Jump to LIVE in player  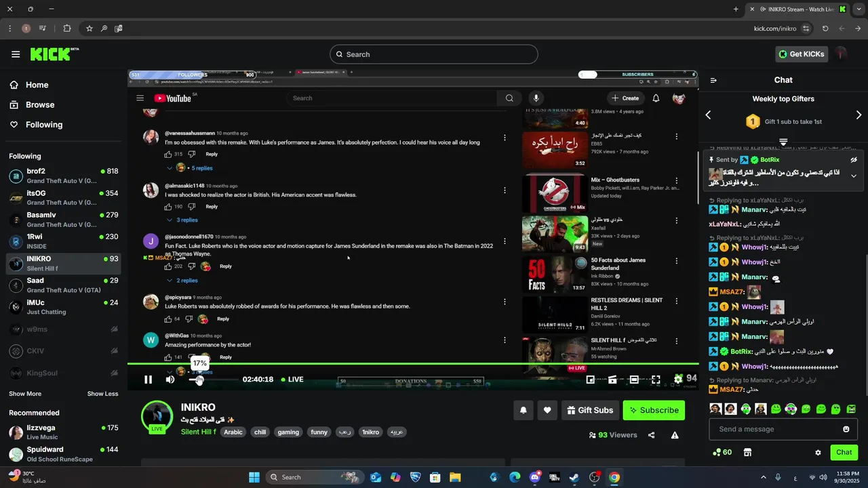tap(292, 380)
